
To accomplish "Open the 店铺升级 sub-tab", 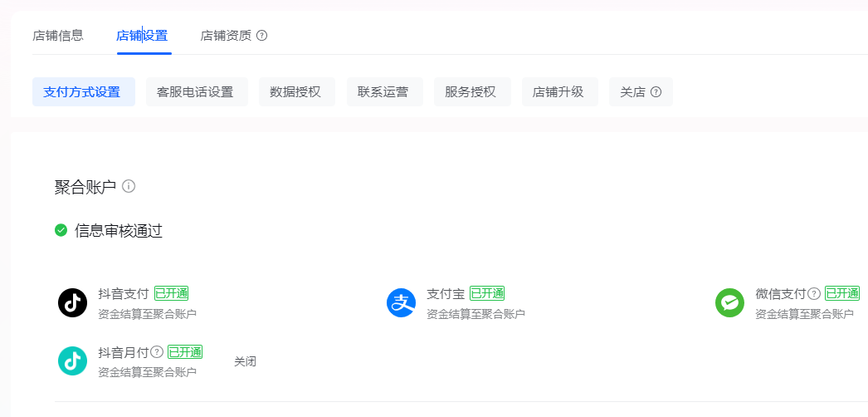I will pyautogui.click(x=559, y=92).
